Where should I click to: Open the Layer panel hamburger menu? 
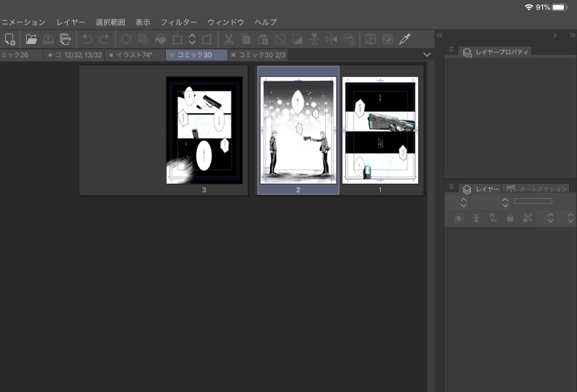pos(452,187)
